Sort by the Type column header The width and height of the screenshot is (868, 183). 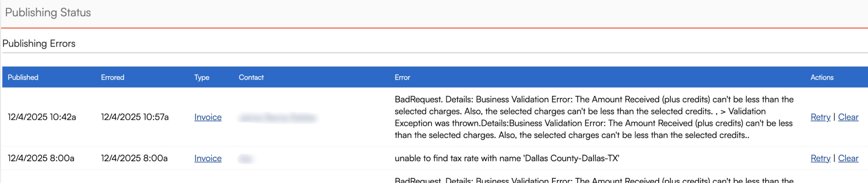(x=201, y=77)
